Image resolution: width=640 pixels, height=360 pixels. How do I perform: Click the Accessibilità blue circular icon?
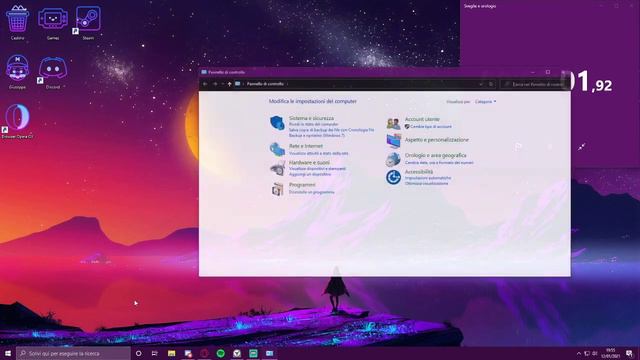(393, 177)
